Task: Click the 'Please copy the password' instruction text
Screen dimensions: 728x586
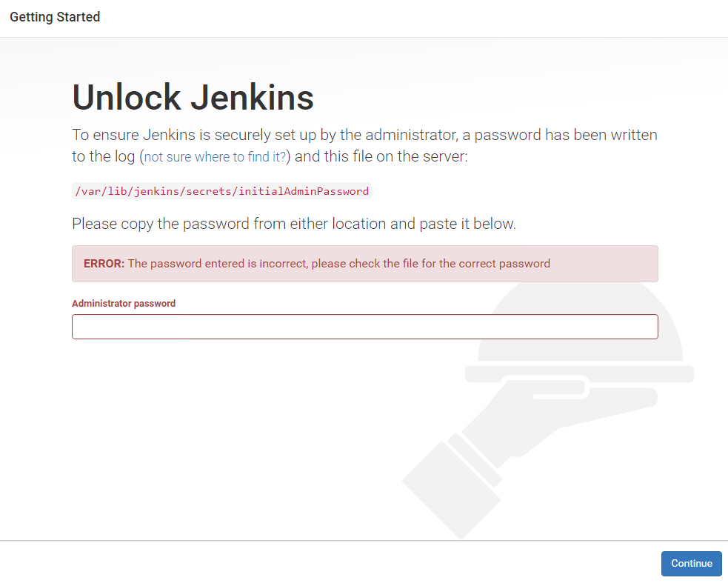Action: click(294, 224)
